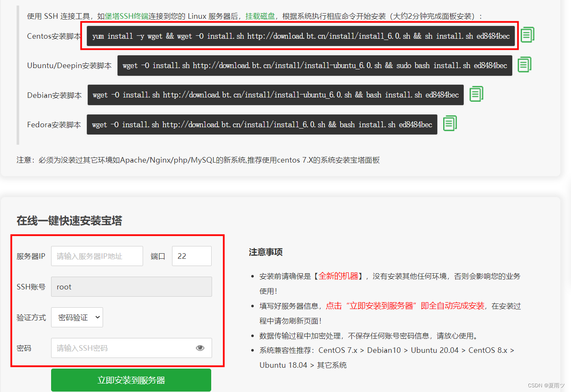Click the 系统兼容性推荐 line
This screenshot has height=392, width=571.
click(x=387, y=358)
